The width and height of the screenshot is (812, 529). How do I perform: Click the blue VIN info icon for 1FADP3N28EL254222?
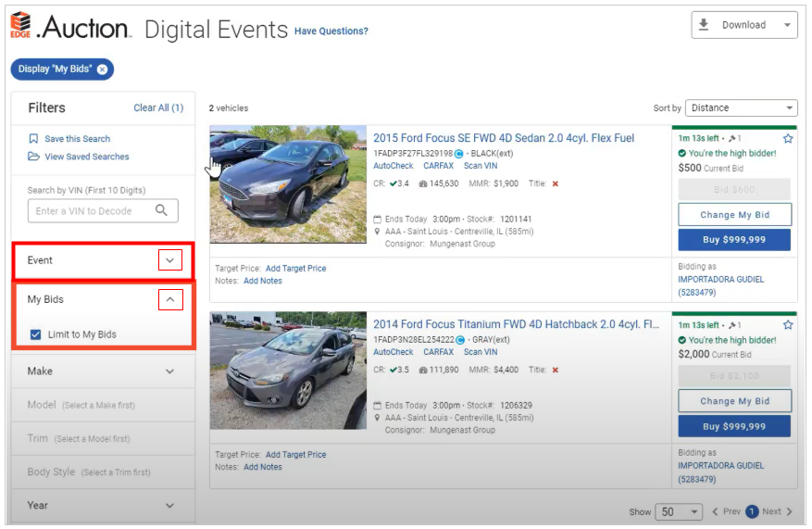click(x=460, y=340)
